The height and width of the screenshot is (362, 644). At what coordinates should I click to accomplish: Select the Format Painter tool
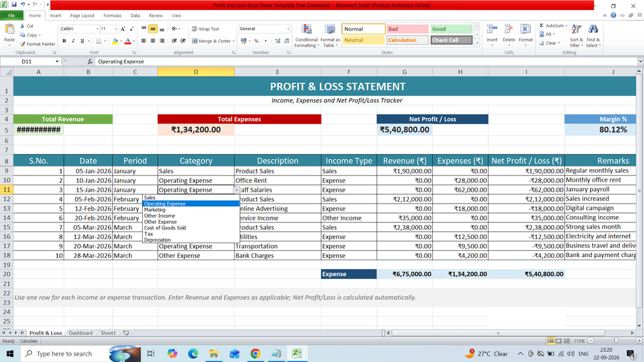coord(37,44)
